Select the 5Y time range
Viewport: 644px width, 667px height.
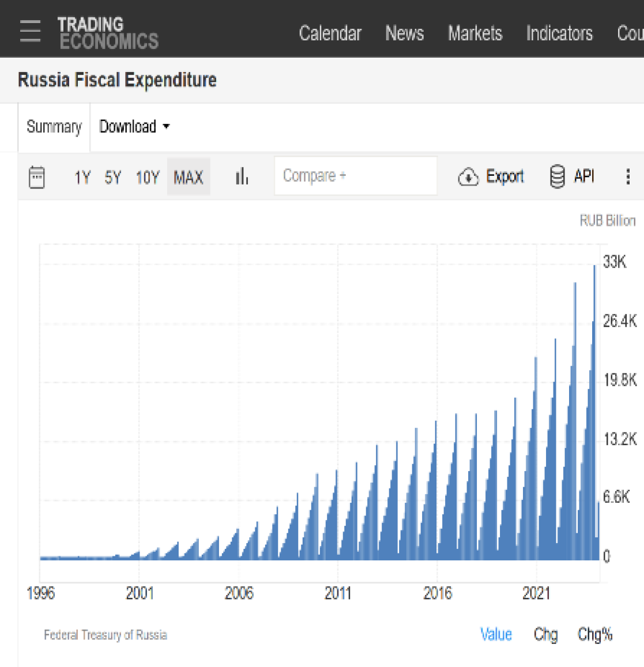coord(113,177)
